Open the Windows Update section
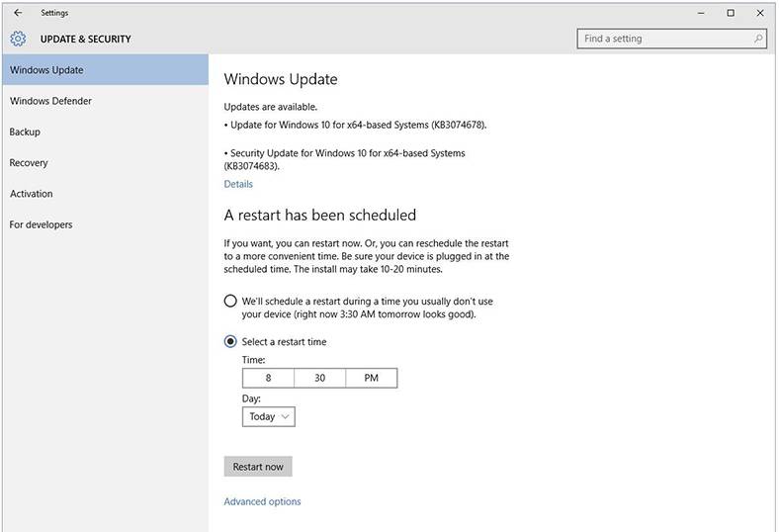 (106, 70)
